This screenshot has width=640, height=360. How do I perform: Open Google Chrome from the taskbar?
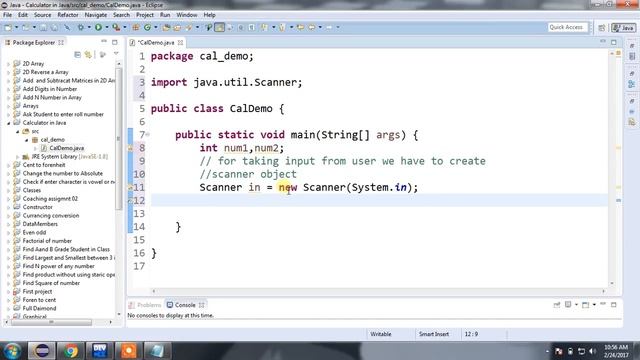[71, 351]
